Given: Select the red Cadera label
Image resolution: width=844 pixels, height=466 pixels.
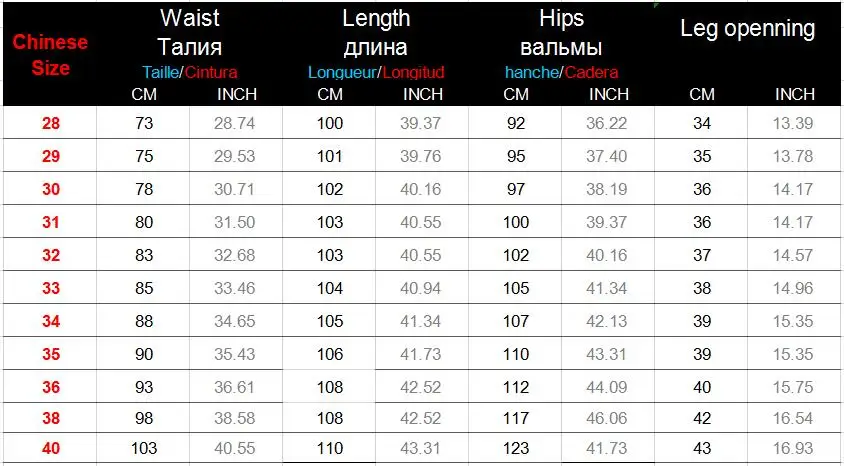Looking at the screenshot, I should click(x=592, y=72).
